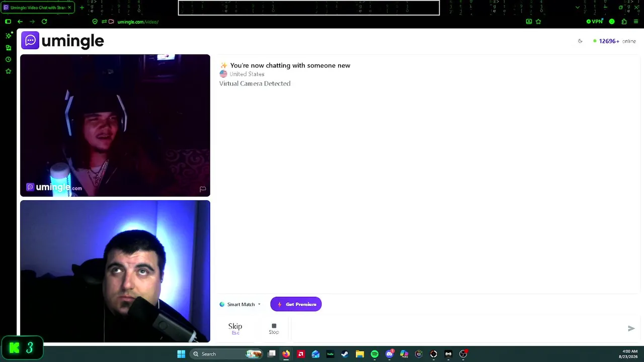The width and height of the screenshot is (644, 362).
Task: Open Task View on the taskbar
Action: [x=272, y=354]
